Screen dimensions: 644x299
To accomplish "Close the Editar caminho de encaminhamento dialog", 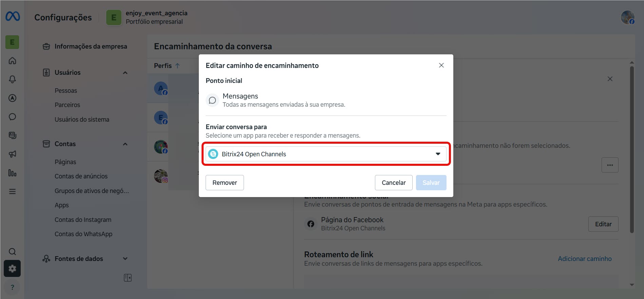I will click(441, 65).
